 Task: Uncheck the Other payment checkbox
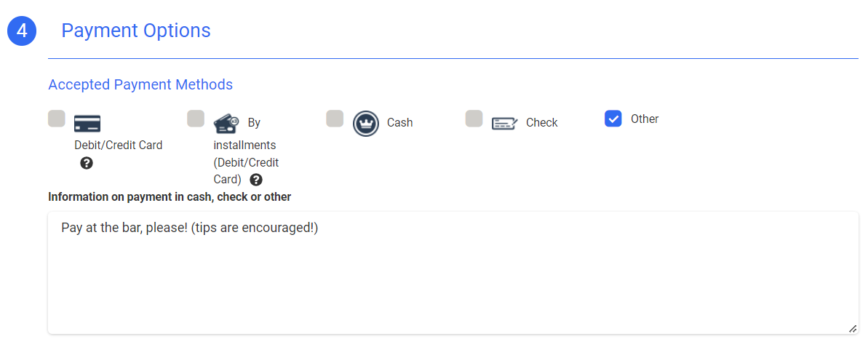pos(613,119)
